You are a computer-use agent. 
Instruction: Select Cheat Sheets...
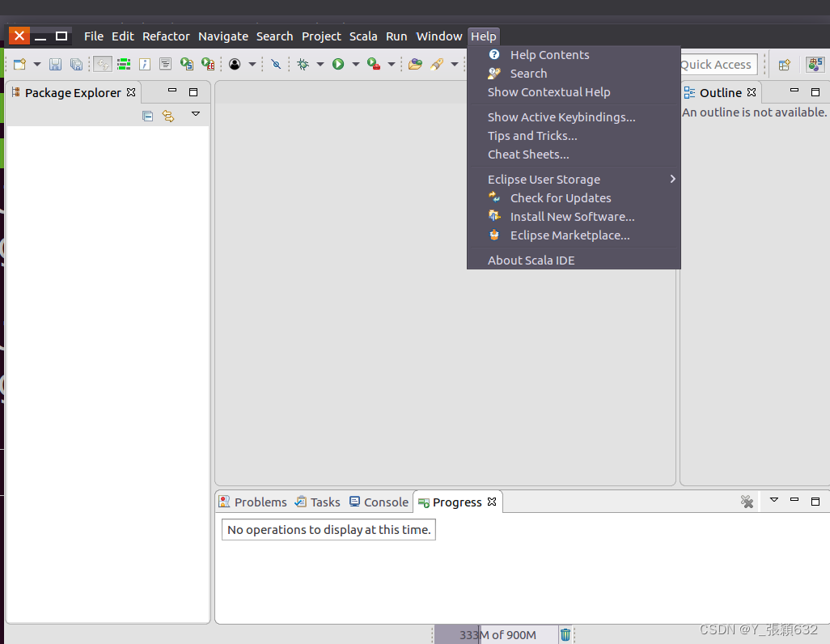(x=574, y=154)
